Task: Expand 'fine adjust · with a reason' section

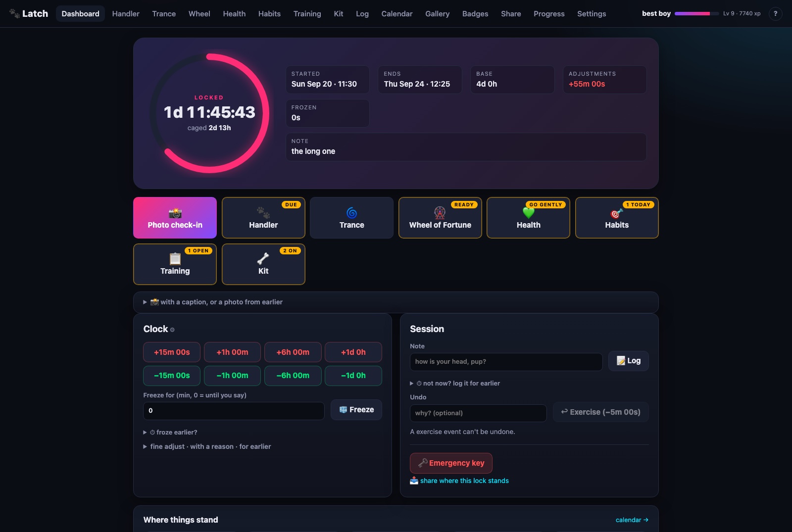Action: (x=207, y=446)
